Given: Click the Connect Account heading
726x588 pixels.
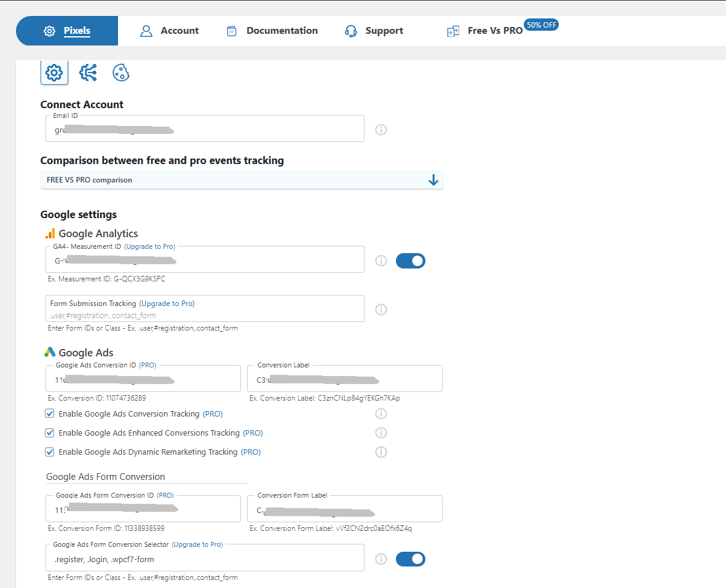Looking at the screenshot, I should click(82, 104).
